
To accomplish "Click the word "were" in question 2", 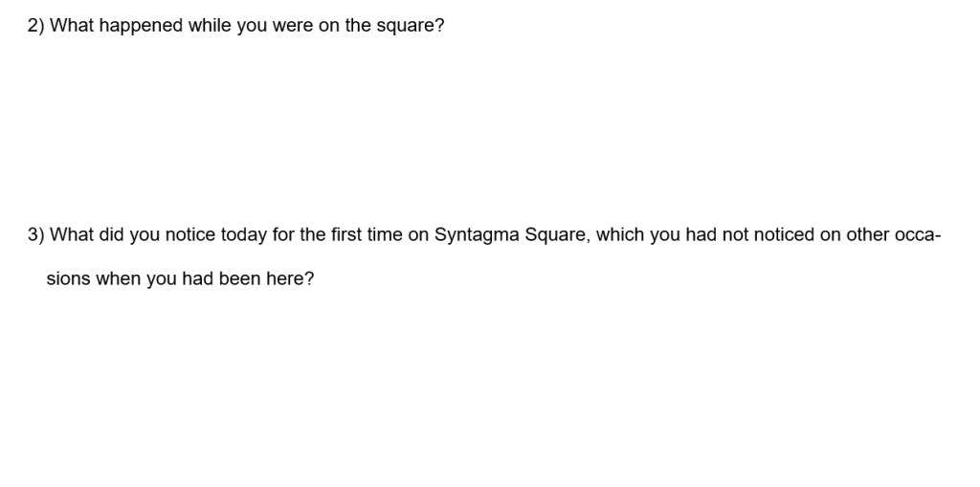I will 293,26.
